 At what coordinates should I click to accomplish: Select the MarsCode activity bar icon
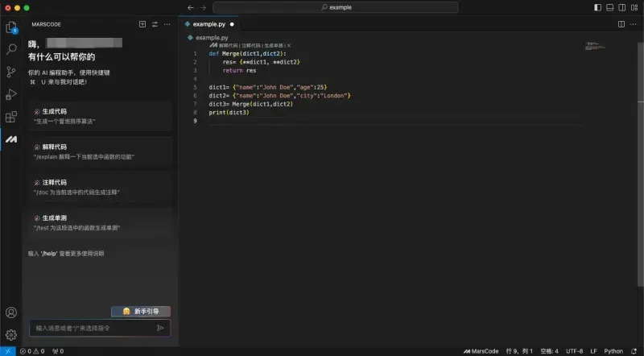(x=11, y=140)
